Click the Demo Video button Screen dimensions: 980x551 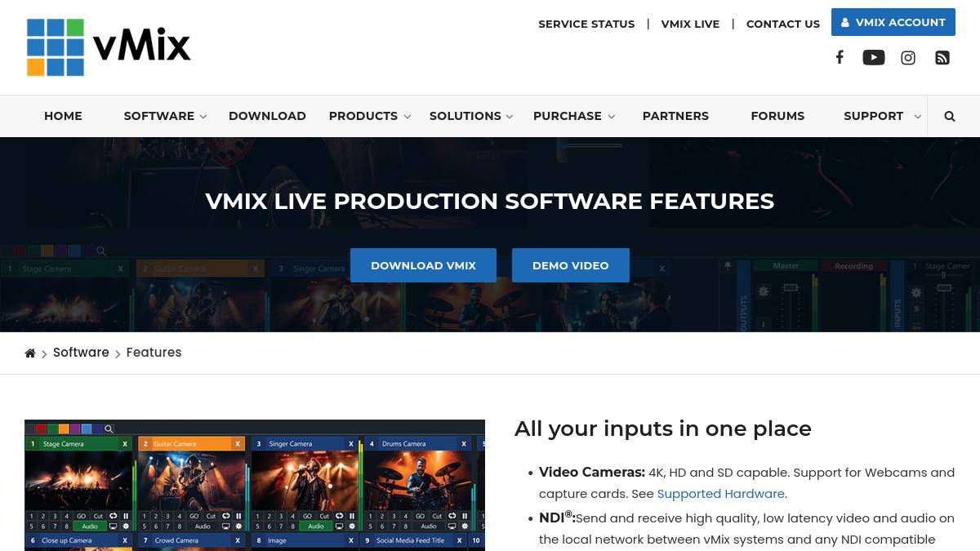coord(571,265)
